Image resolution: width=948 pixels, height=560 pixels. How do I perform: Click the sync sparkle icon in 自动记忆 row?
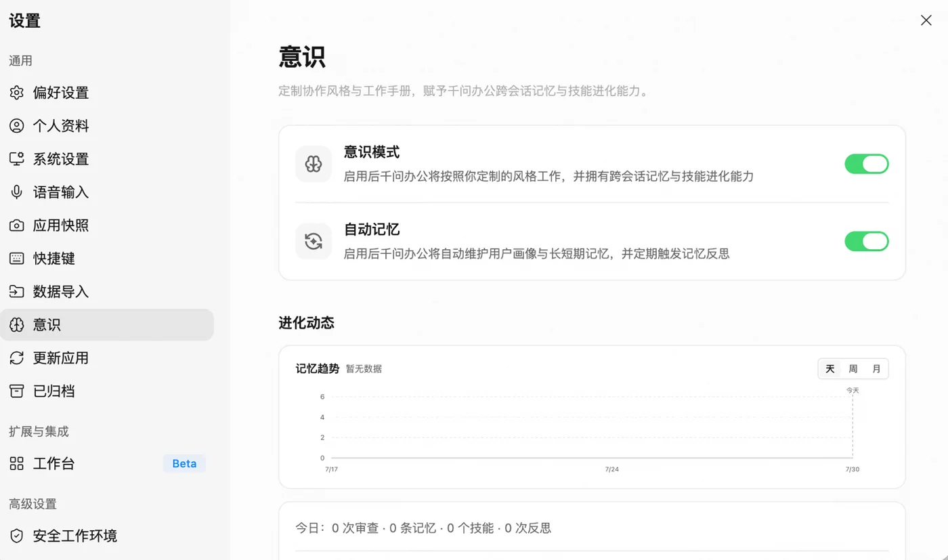pos(314,242)
